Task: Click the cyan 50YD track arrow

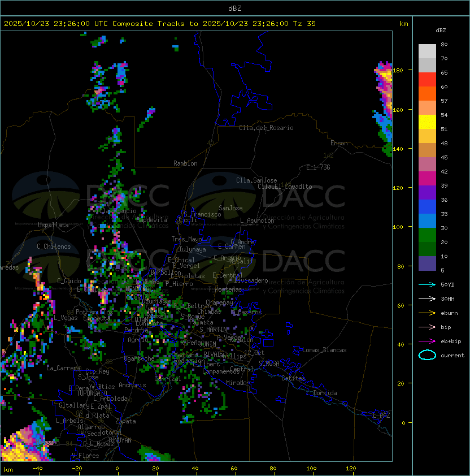Action: 427,285
